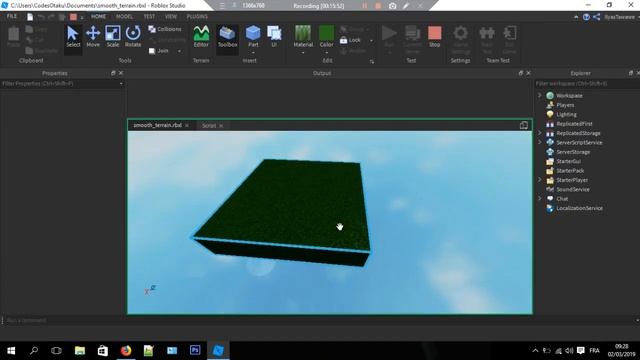
Task: Open File Explorer from the taskbar
Action: coord(80,351)
